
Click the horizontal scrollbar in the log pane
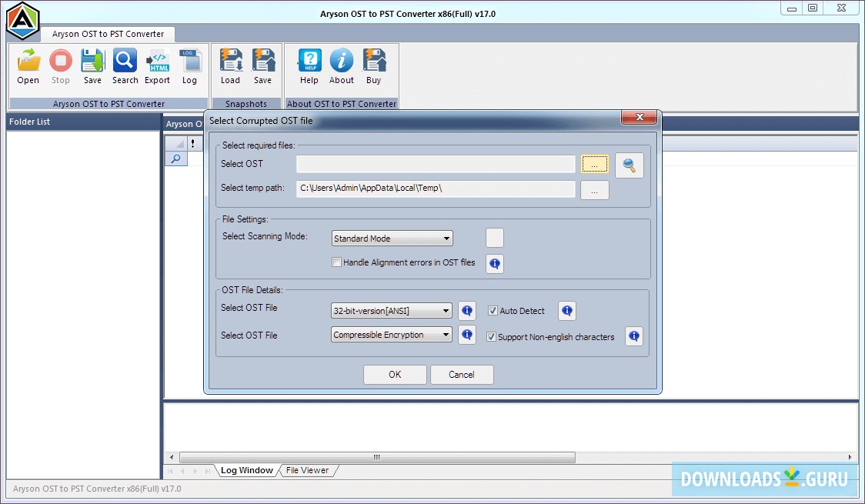click(376, 456)
